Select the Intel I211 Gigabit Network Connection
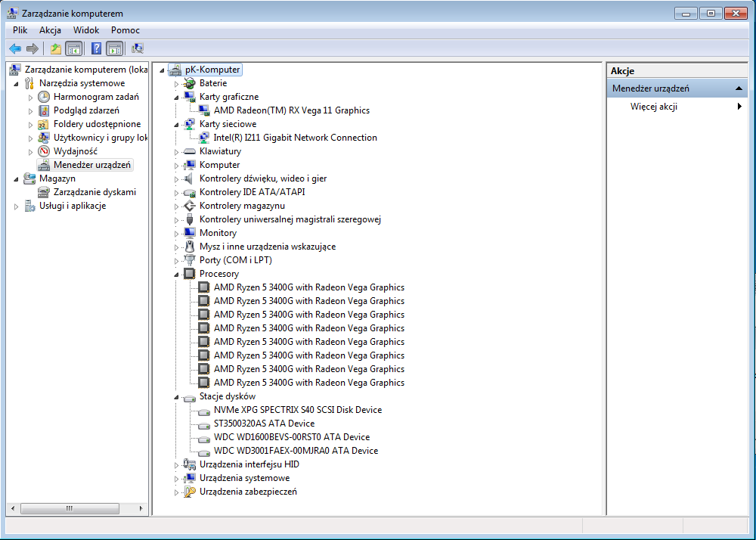This screenshot has height=540, width=756. pos(295,138)
